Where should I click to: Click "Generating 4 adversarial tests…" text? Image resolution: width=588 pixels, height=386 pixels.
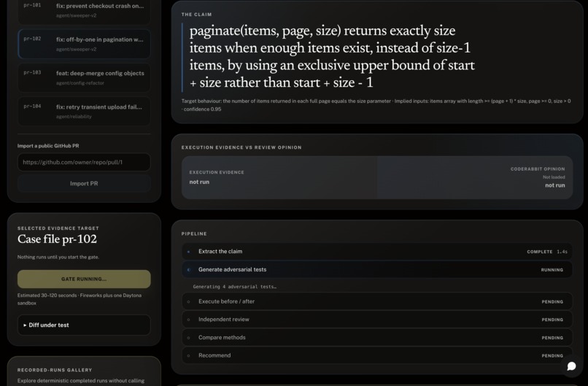tap(235, 287)
